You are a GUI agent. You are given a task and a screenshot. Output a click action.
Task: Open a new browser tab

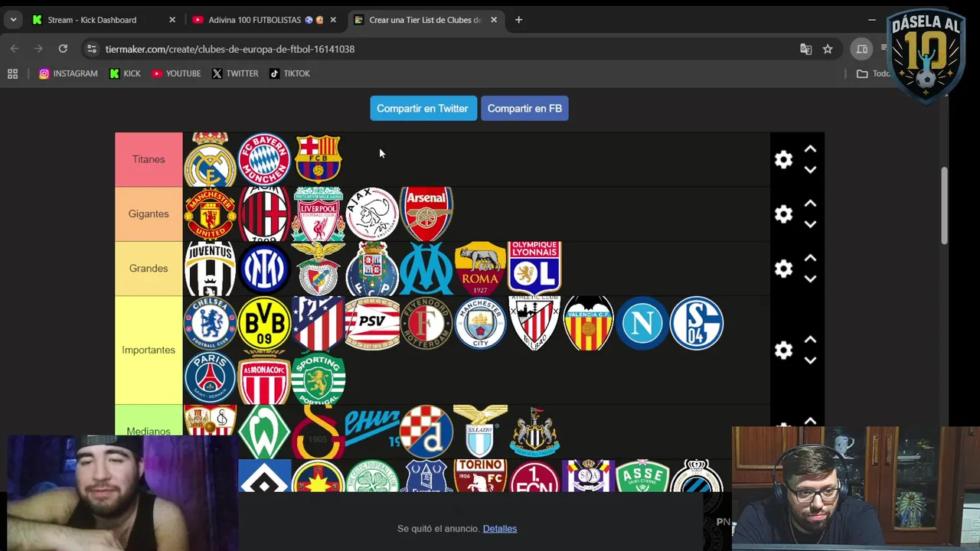518,20
